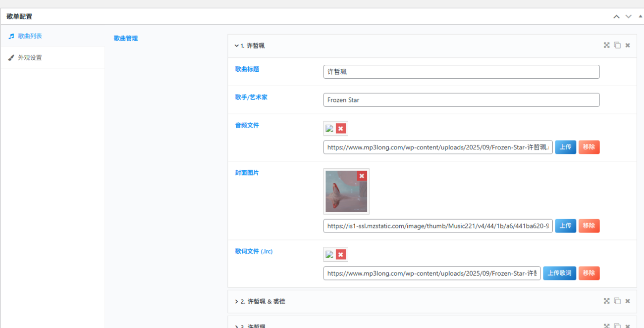Collapse song 1 许哲珮 with its chevron

[x=237, y=45]
